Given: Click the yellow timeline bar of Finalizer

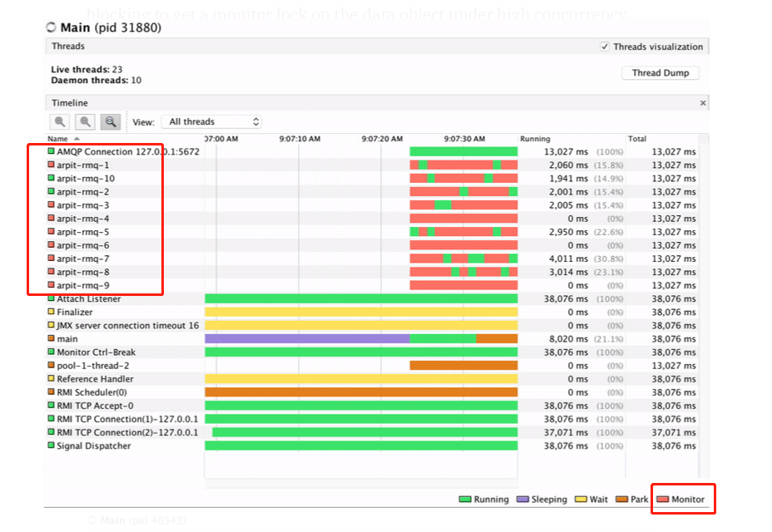Looking at the screenshot, I should pos(361,312).
